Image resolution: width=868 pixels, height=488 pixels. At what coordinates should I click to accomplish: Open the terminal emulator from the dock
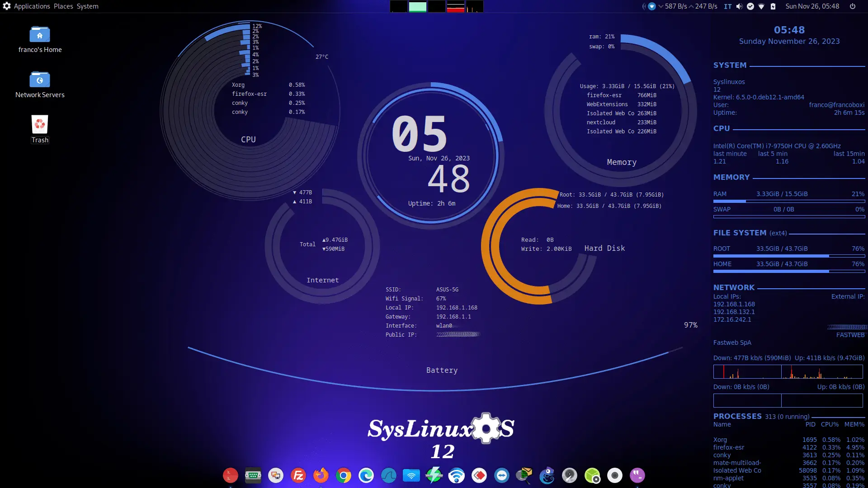point(230,475)
